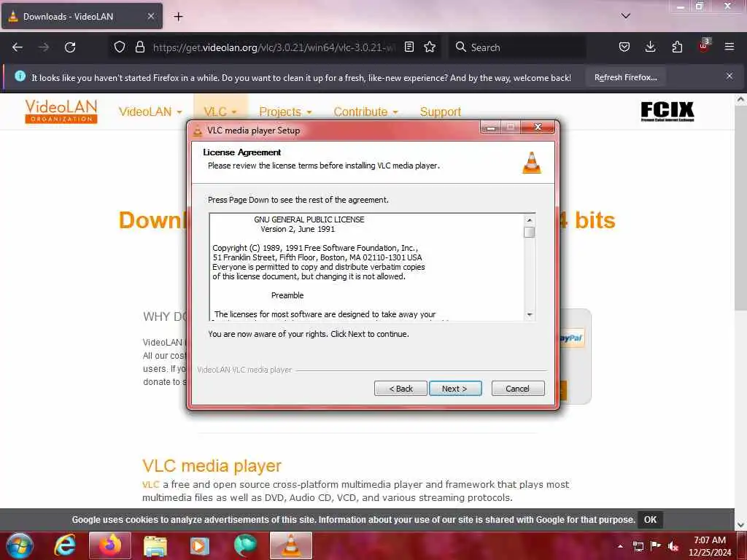Open the Support page link
The image size is (747, 560).
click(440, 112)
